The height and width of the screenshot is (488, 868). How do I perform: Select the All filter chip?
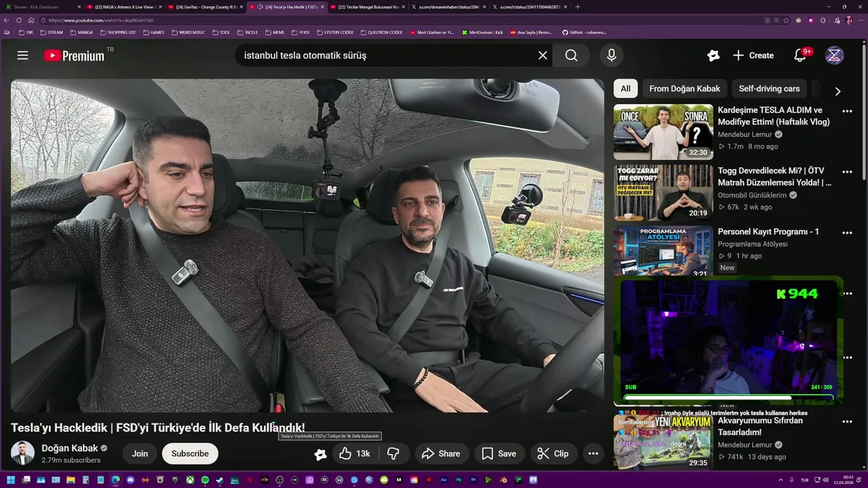[x=625, y=89]
